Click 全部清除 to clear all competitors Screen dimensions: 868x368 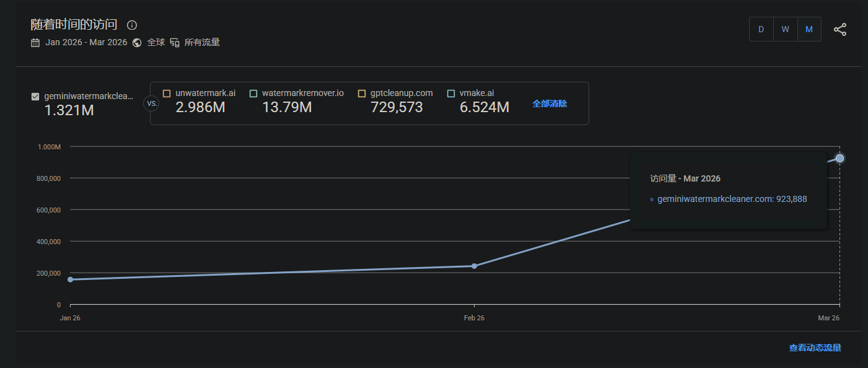point(550,103)
